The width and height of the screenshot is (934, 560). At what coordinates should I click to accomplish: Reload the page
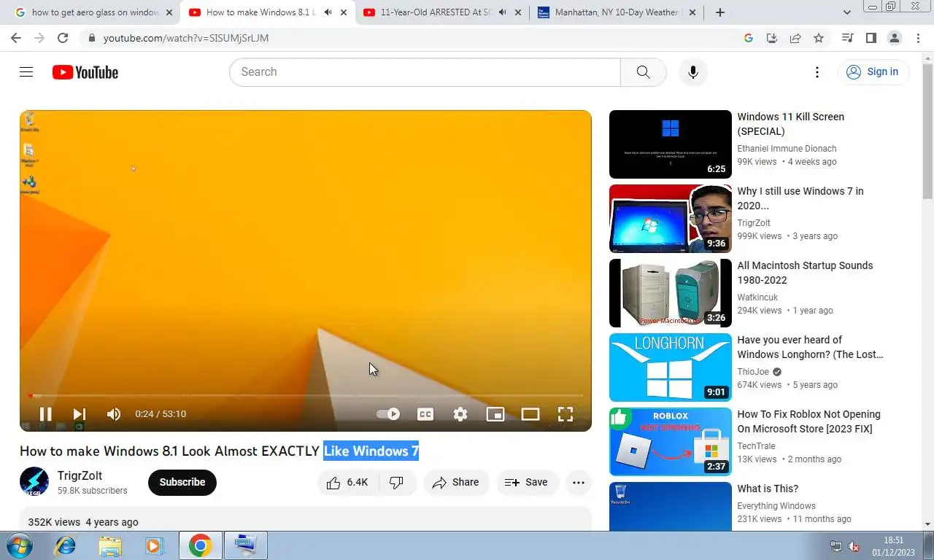click(x=63, y=38)
